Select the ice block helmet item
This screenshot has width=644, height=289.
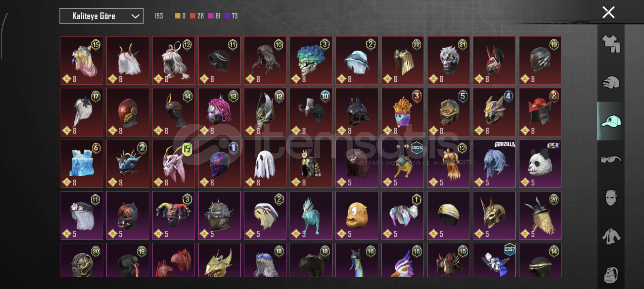(82, 164)
